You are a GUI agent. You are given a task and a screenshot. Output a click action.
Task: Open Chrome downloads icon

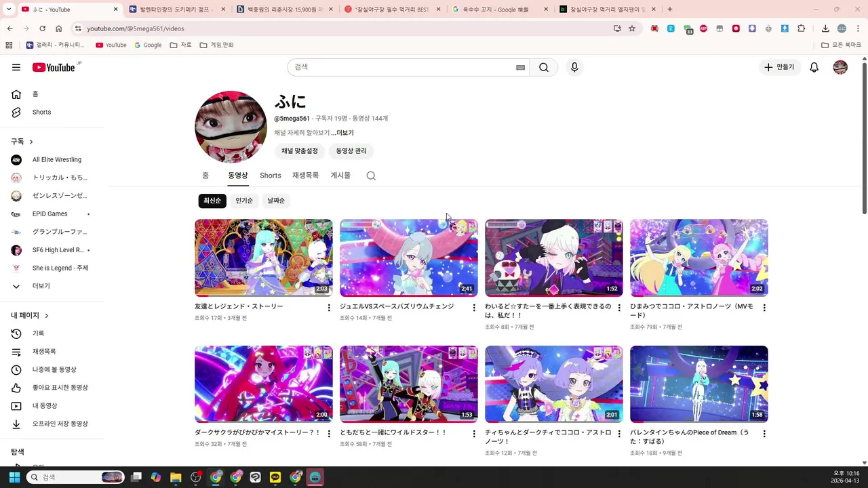coord(825,28)
